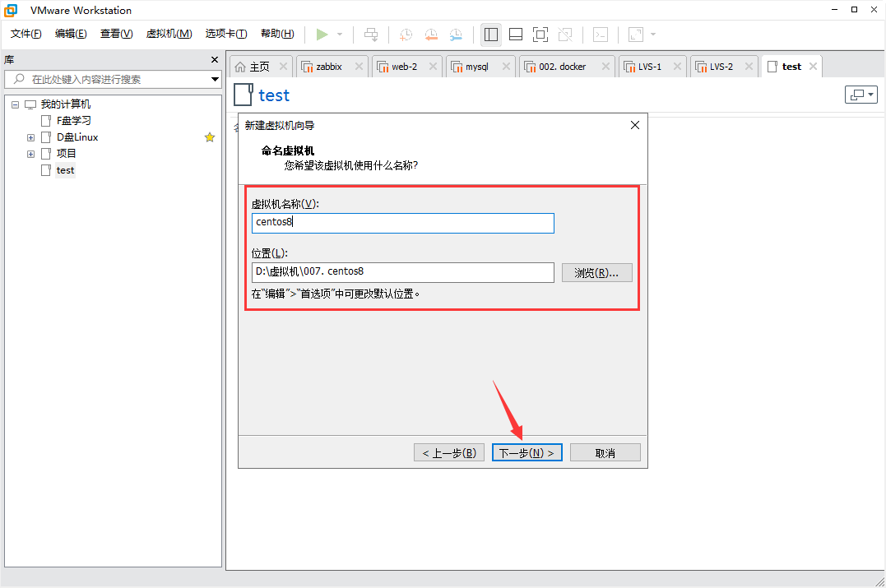Image resolution: width=886 pixels, height=588 pixels.
Task: Open the view mode dropdown at top right
Action: 861,95
